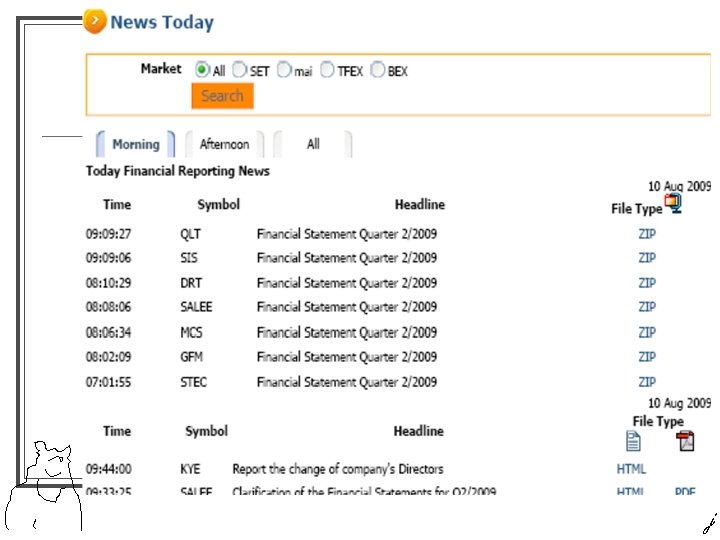Viewport: 720px width, 540px height.
Task: Open the ZIP file for QLT
Action: tap(647, 234)
